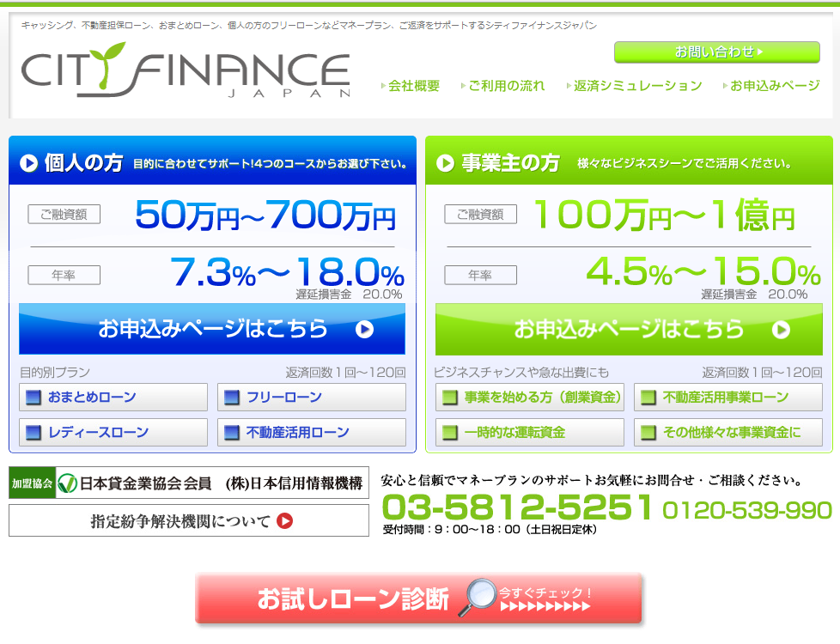Viewport: 840px width, 644px height.
Task: Click green square icon beside 不動産活用事業ローン
Action: pos(648,398)
